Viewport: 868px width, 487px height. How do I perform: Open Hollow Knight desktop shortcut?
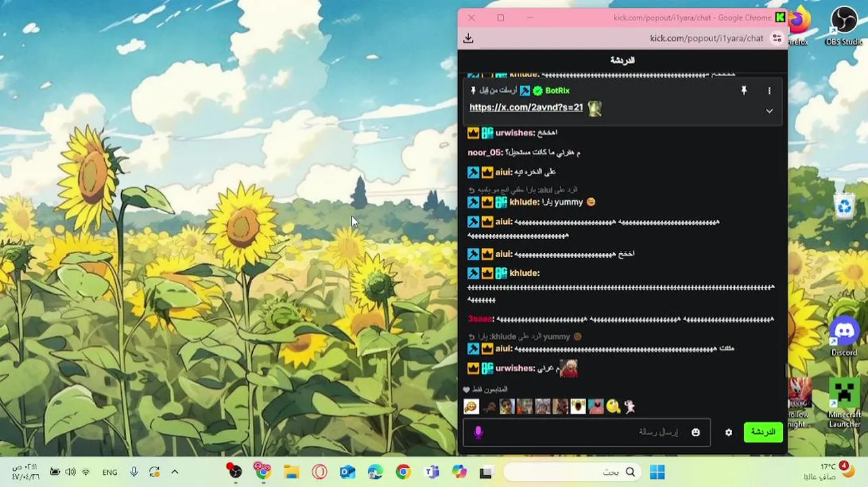click(800, 403)
